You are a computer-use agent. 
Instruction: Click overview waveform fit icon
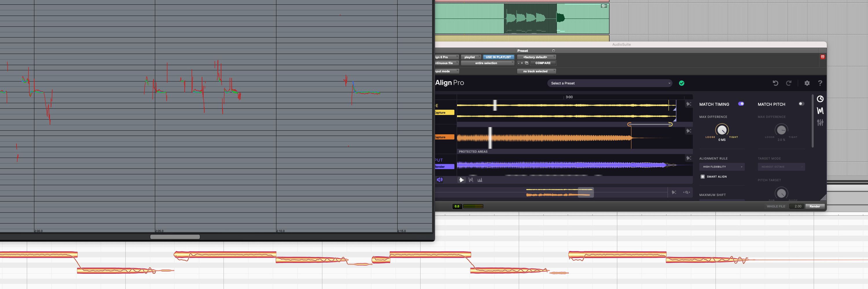(674, 192)
